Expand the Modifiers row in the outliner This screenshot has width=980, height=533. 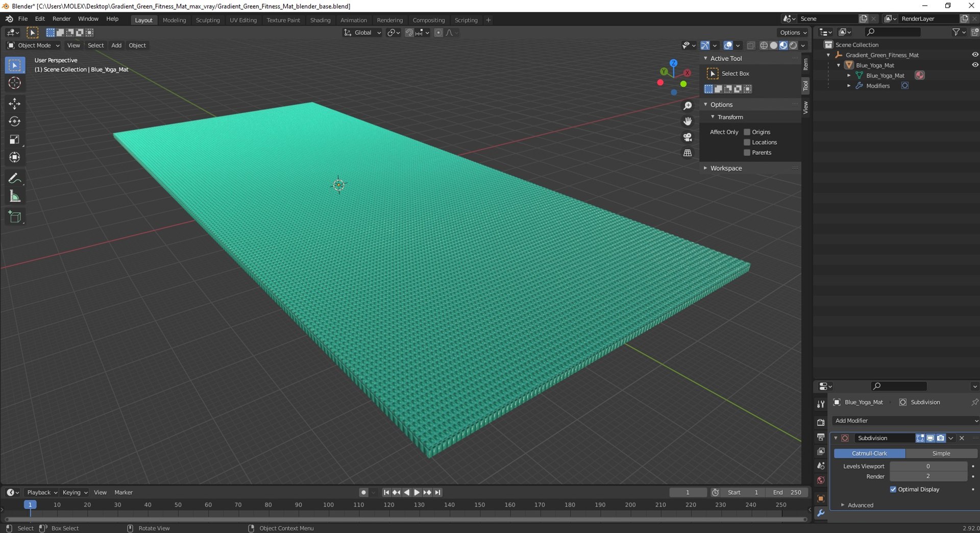coord(849,86)
